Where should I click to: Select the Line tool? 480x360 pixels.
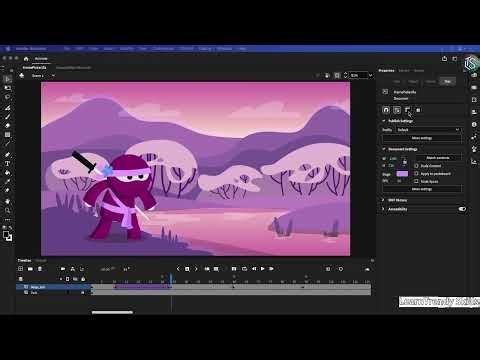(x=7, y=144)
